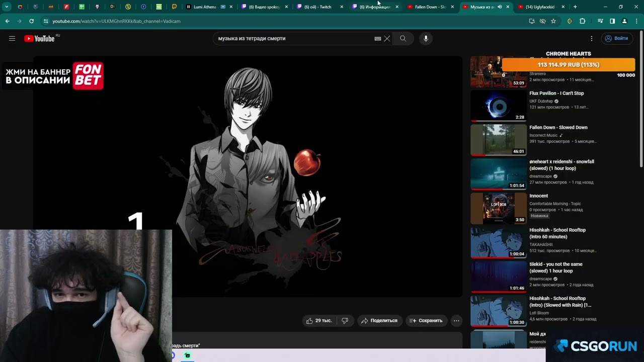Open the YouTube hamburger guide menu
The height and width of the screenshot is (362, 644).
tap(12, 38)
